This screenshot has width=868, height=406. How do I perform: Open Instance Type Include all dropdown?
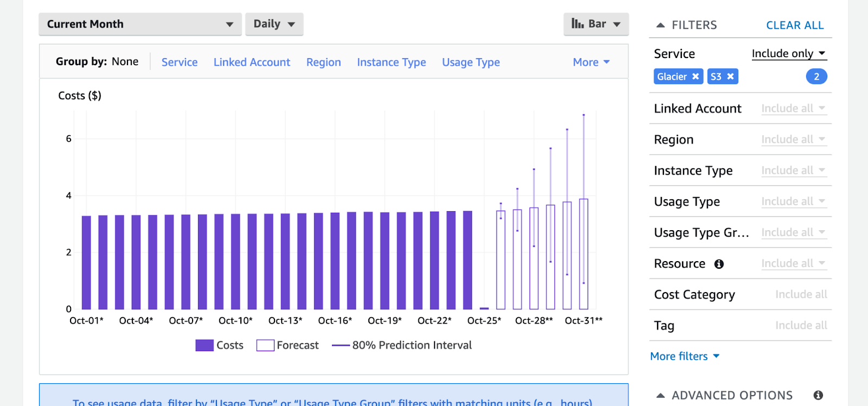click(x=793, y=170)
